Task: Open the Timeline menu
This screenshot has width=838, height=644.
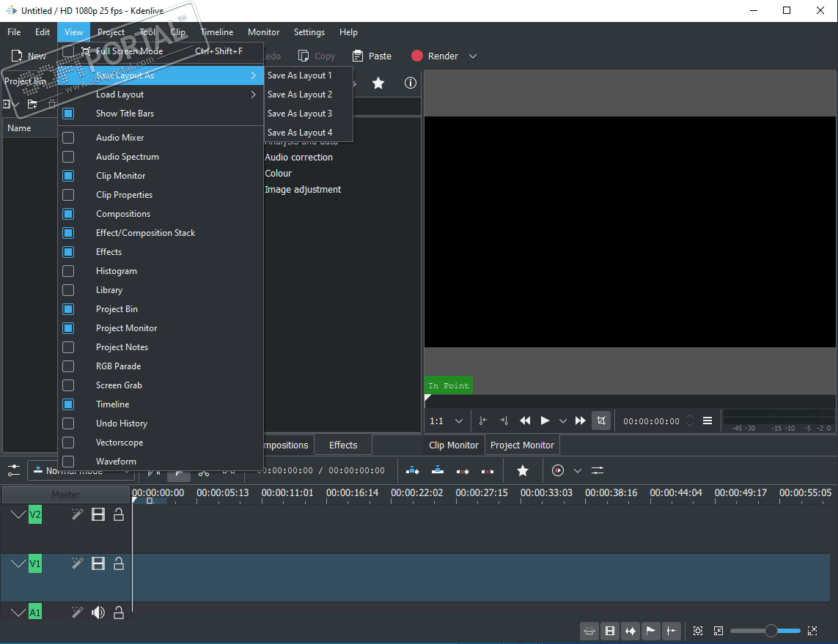Action: pyautogui.click(x=217, y=32)
